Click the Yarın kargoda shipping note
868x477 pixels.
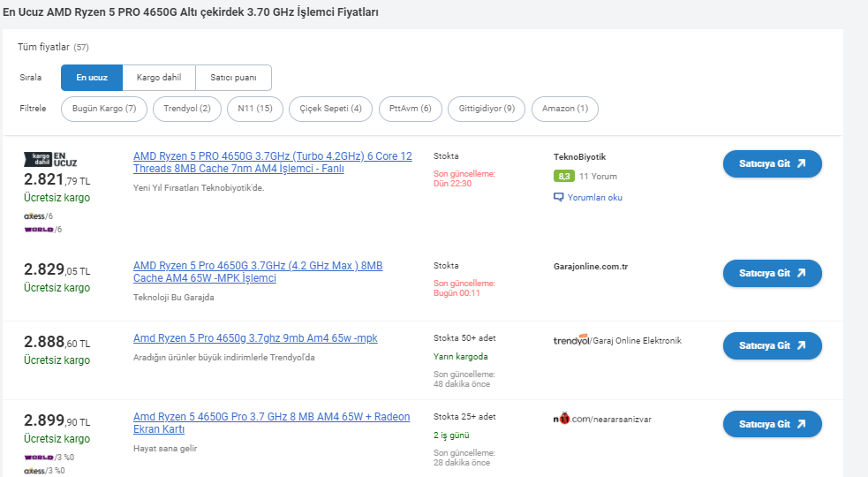click(x=461, y=356)
